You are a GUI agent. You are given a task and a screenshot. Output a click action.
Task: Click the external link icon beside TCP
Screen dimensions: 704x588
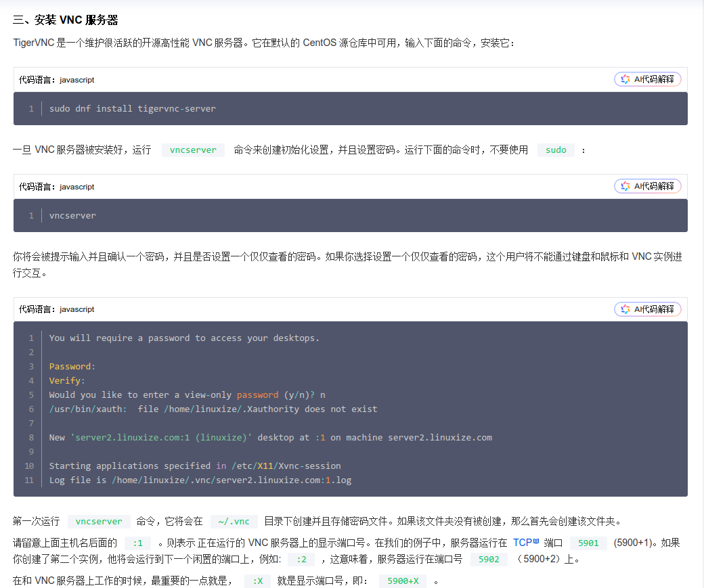tap(536, 541)
